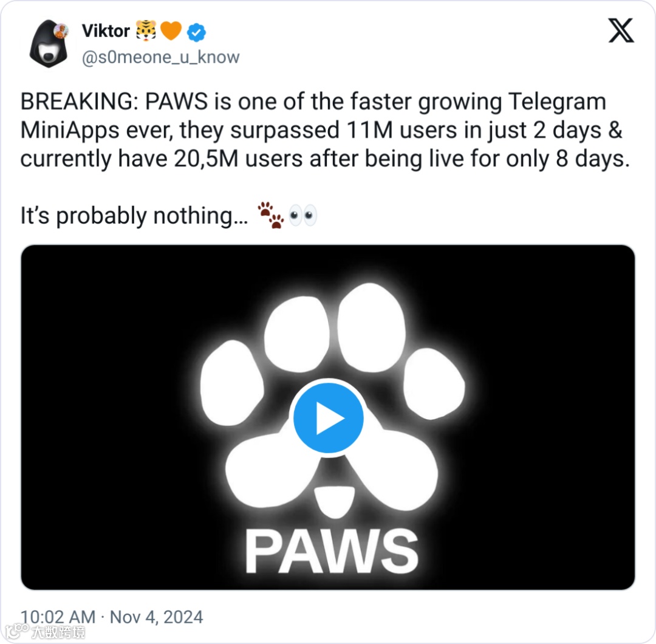
Task: Click the "It's probably nothing…" line
Action: pyautogui.click(x=134, y=216)
